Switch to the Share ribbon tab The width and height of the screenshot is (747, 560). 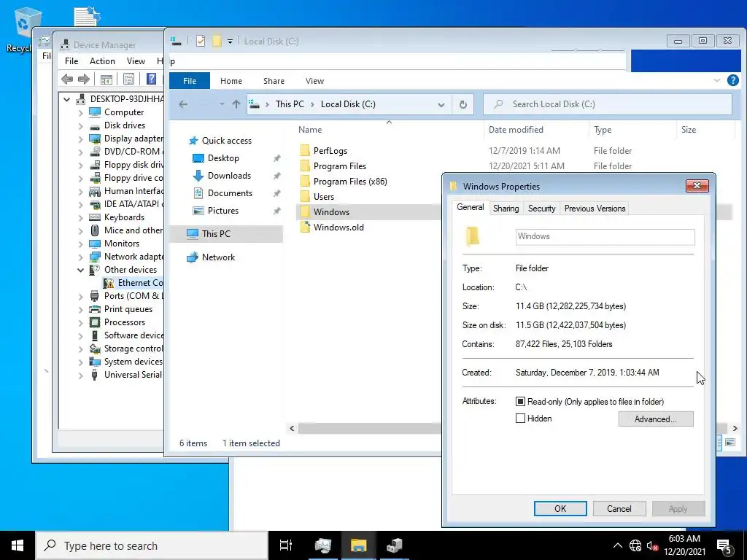point(274,81)
